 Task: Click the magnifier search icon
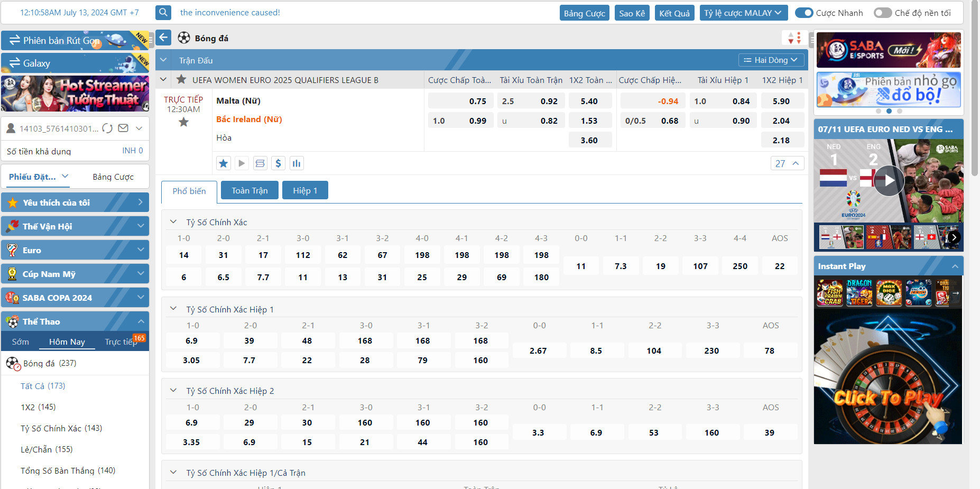163,12
